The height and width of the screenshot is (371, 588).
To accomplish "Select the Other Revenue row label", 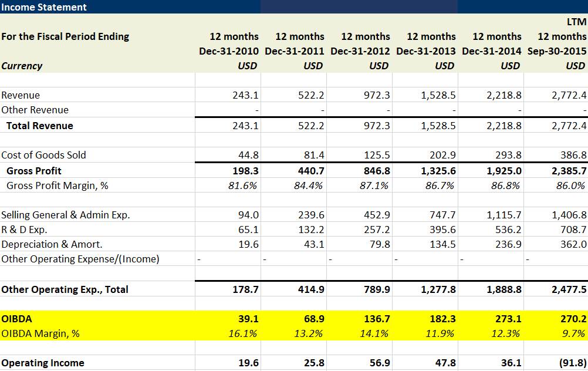I will 35,110.
